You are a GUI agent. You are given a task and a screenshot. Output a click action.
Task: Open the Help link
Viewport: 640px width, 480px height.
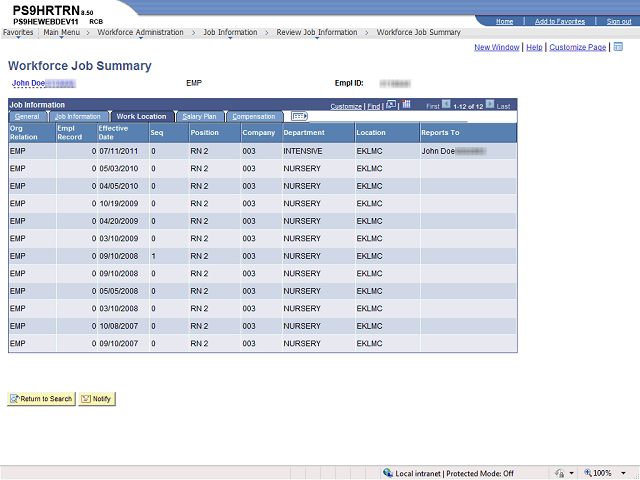(534, 47)
